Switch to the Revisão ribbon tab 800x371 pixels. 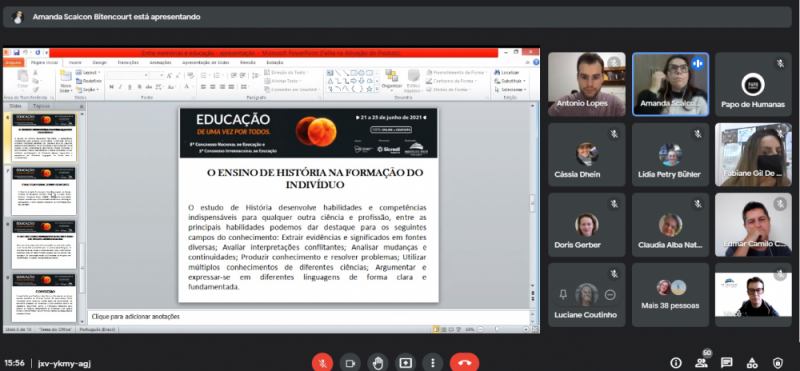click(x=247, y=62)
